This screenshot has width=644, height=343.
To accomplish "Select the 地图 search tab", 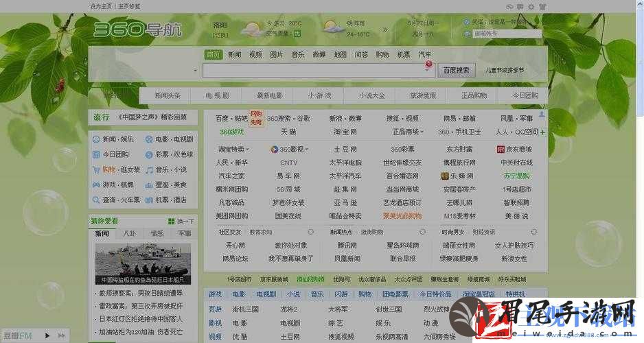I will click(340, 55).
